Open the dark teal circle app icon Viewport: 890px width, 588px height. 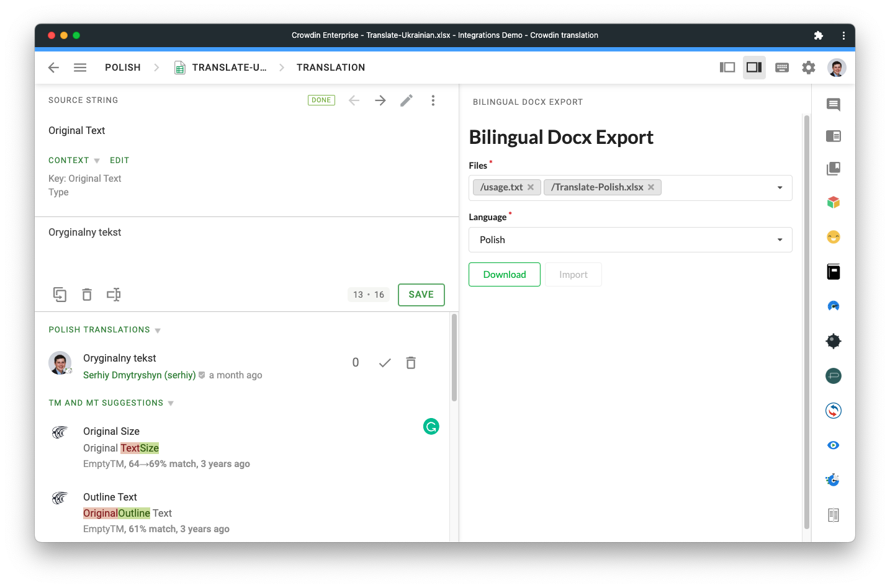834,376
